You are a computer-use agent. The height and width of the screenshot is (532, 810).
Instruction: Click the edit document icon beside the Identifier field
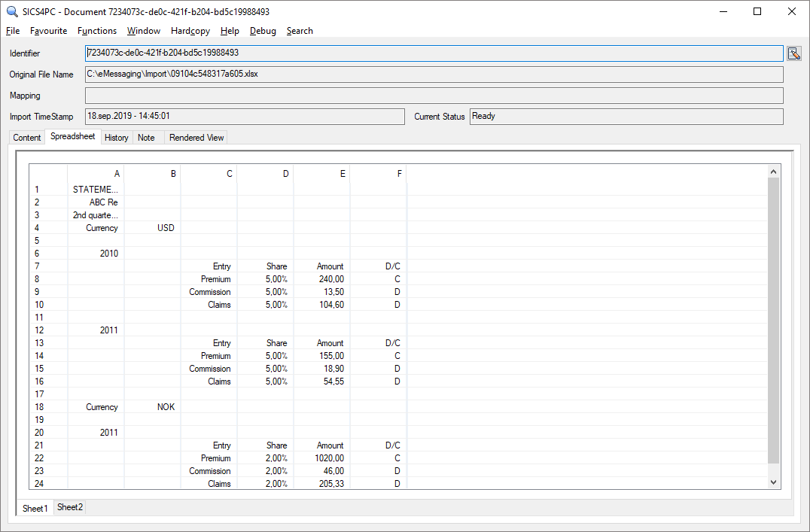click(x=795, y=53)
